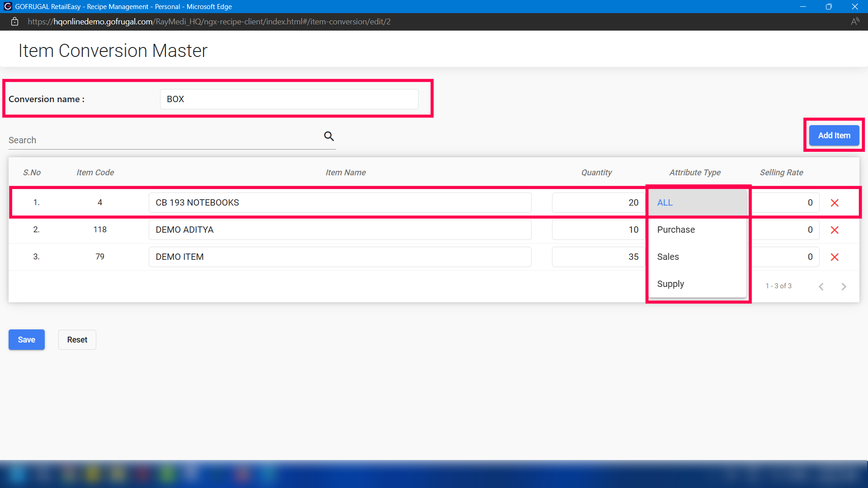
Task: Select ALL attribute type option
Action: tap(697, 203)
